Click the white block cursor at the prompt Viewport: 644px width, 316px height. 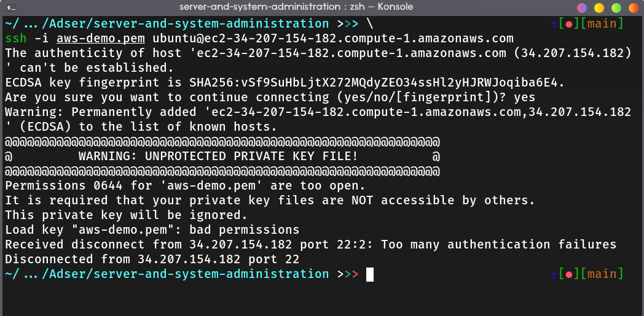(x=370, y=274)
